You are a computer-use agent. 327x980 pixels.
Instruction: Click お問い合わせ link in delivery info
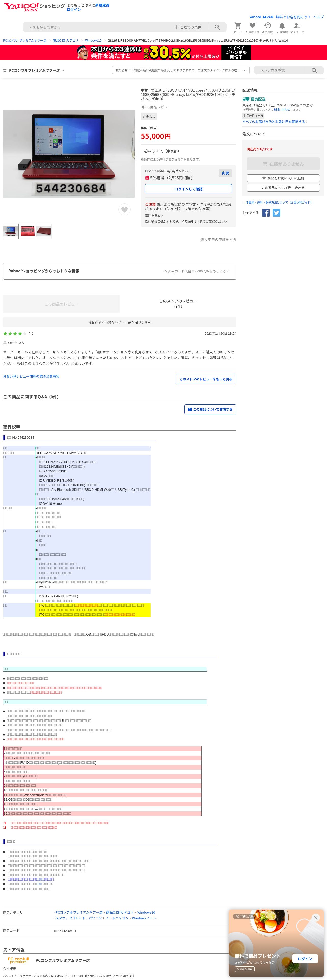pos(281,110)
